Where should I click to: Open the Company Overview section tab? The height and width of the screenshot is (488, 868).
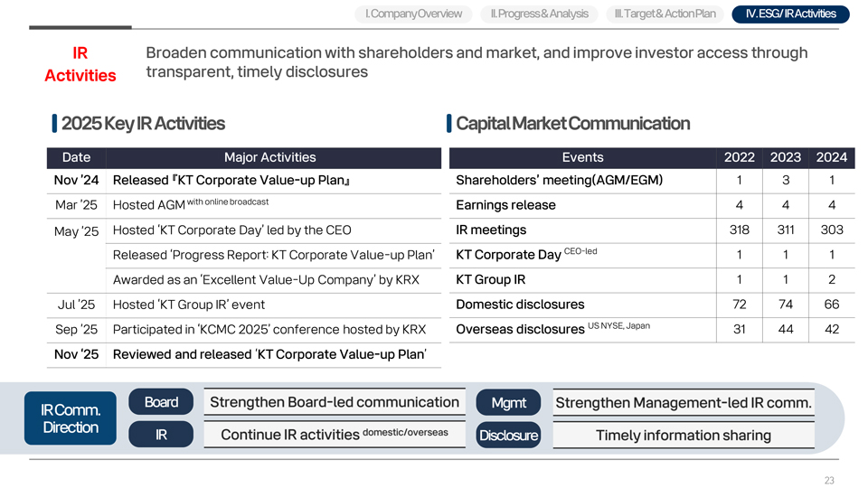click(413, 14)
